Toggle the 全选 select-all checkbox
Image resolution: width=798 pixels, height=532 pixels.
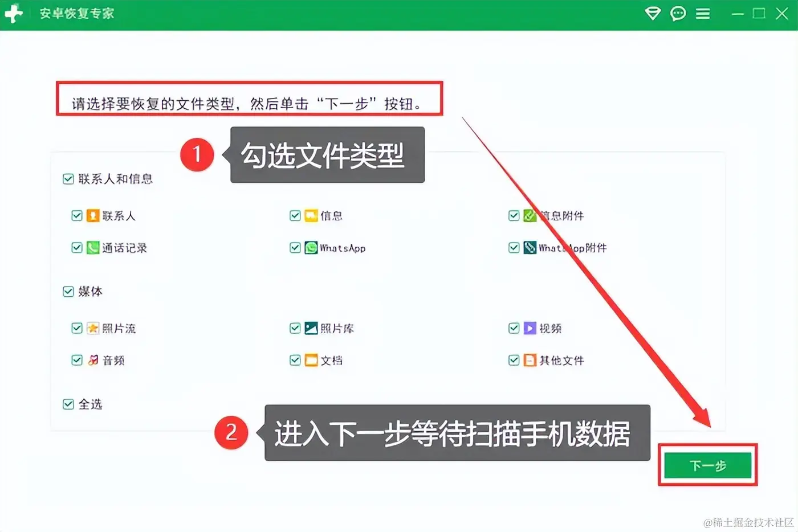[68, 404]
